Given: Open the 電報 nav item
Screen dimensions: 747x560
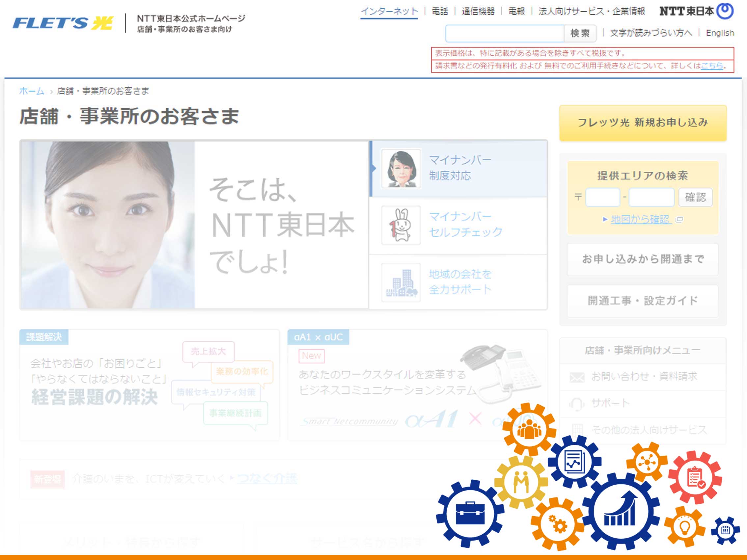Looking at the screenshot, I should [517, 12].
